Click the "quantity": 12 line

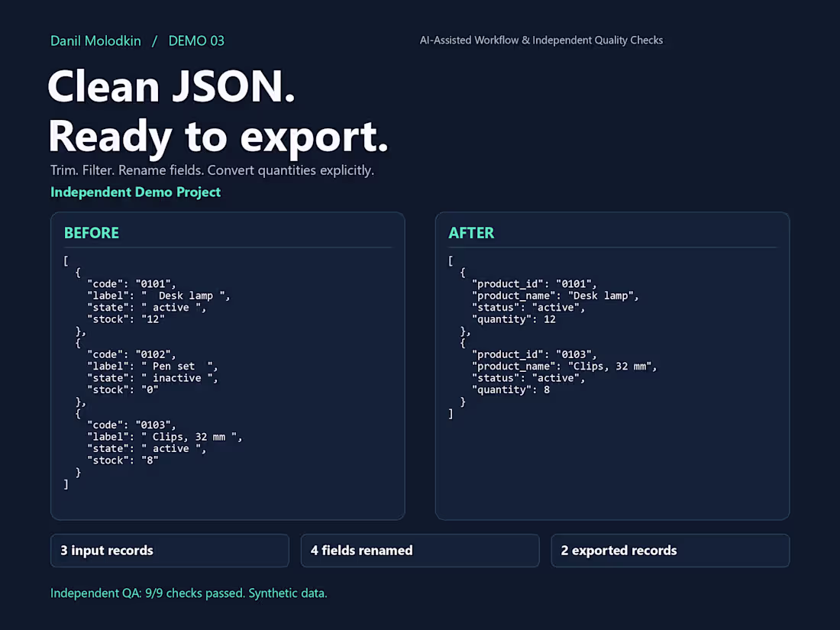513,319
